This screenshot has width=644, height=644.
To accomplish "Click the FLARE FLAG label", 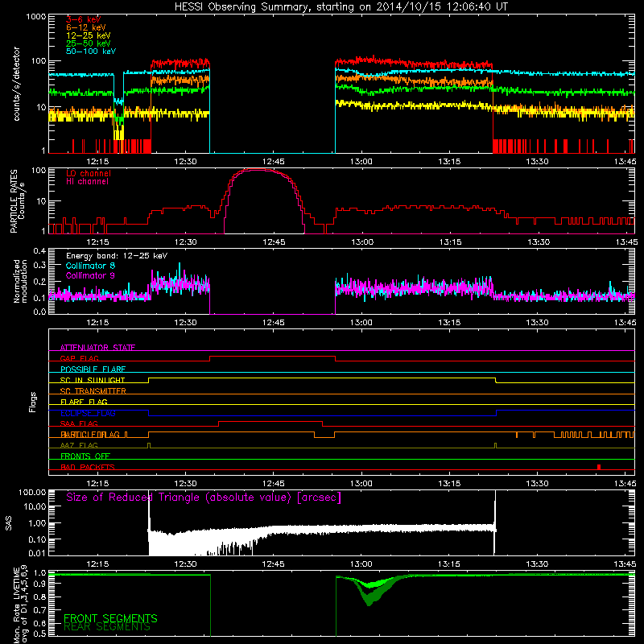I will click(84, 402).
